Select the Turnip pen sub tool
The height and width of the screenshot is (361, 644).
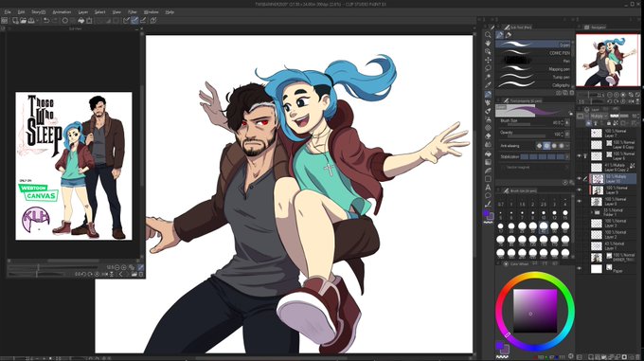[x=533, y=77]
